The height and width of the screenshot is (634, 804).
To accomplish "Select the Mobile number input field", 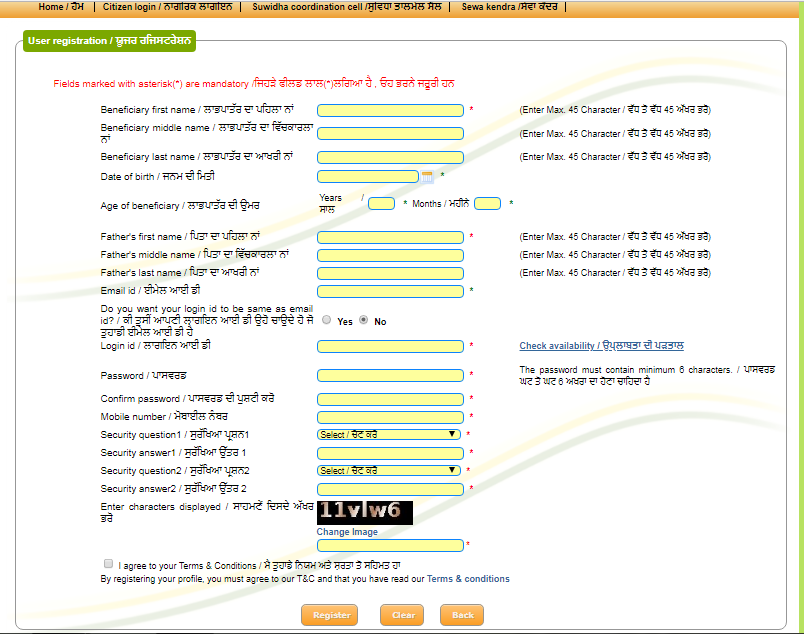I will pyautogui.click(x=390, y=417).
